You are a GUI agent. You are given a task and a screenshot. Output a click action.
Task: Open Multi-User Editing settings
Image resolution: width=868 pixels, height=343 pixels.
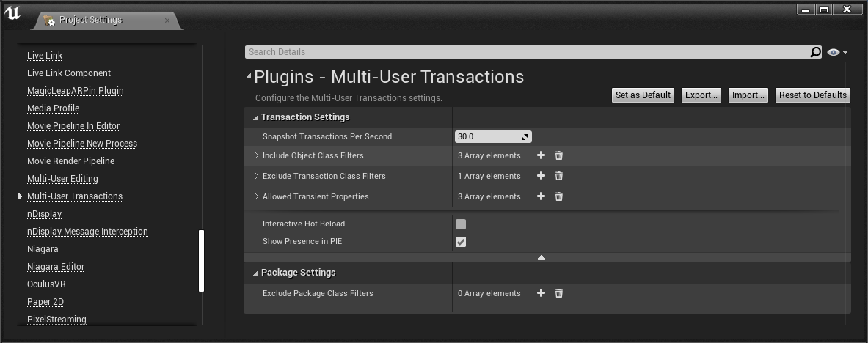pos(62,179)
